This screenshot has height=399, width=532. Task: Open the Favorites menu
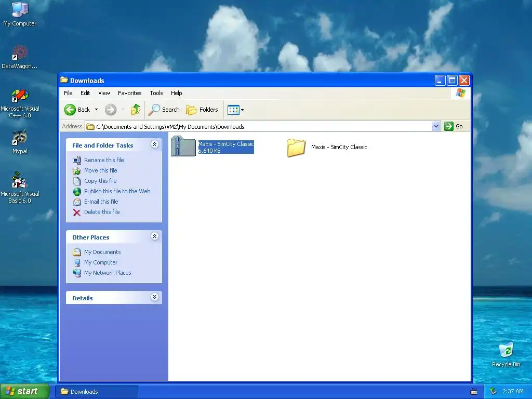129,93
